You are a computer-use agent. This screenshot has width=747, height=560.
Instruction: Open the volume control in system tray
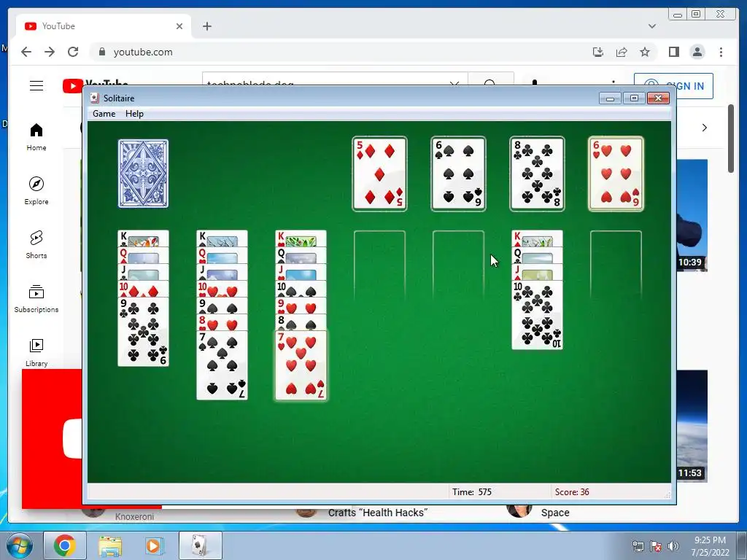(x=673, y=546)
